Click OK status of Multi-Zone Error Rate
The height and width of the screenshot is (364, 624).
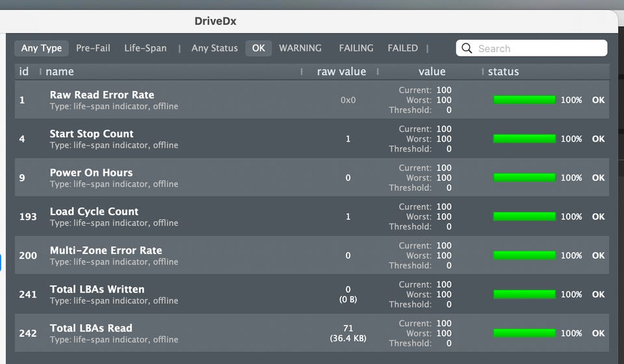pyautogui.click(x=598, y=255)
